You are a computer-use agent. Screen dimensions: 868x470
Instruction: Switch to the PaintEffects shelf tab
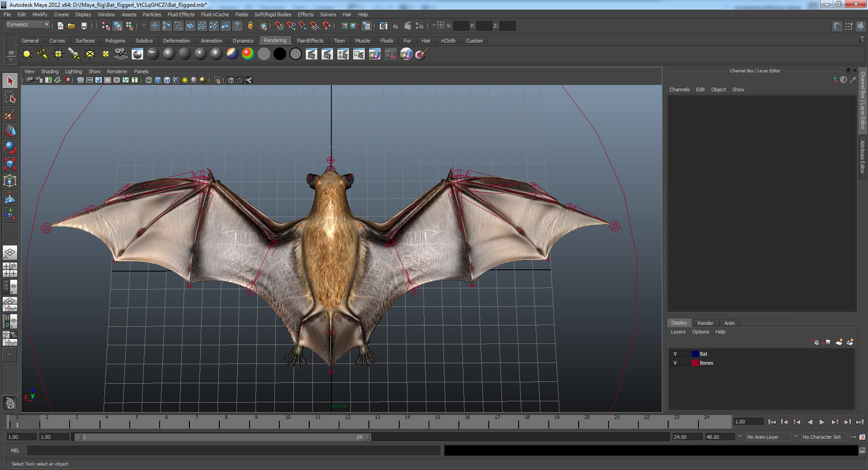pyautogui.click(x=309, y=40)
